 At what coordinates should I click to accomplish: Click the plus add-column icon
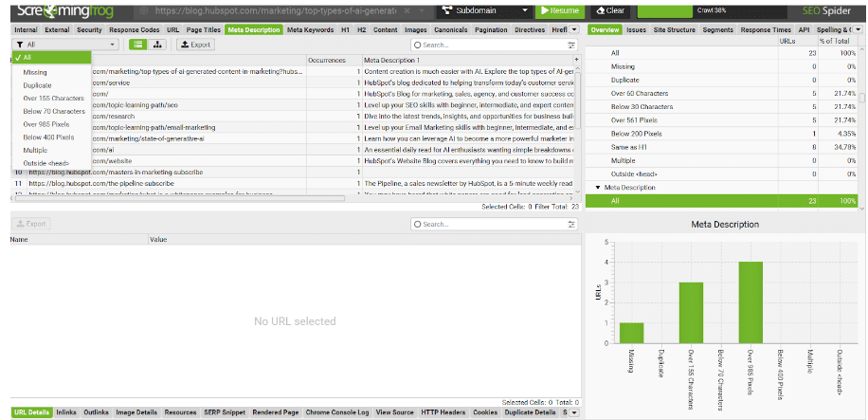pyautogui.click(x=577, y=60)
